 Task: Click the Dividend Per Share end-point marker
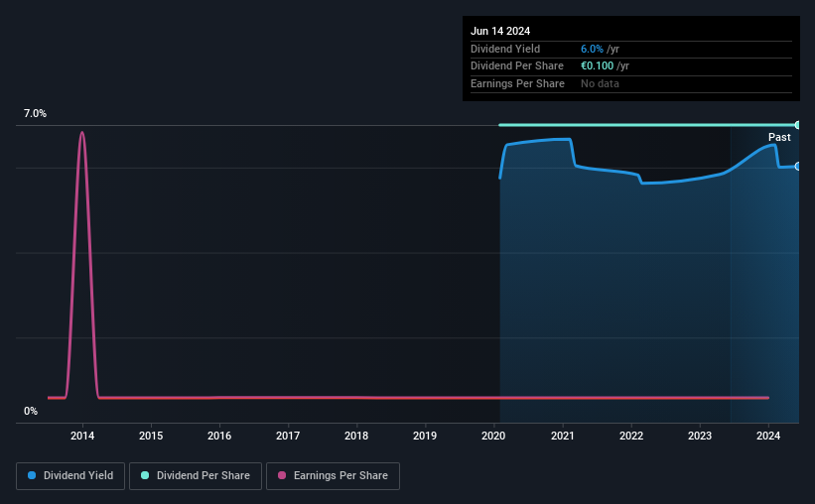(798, 125)
